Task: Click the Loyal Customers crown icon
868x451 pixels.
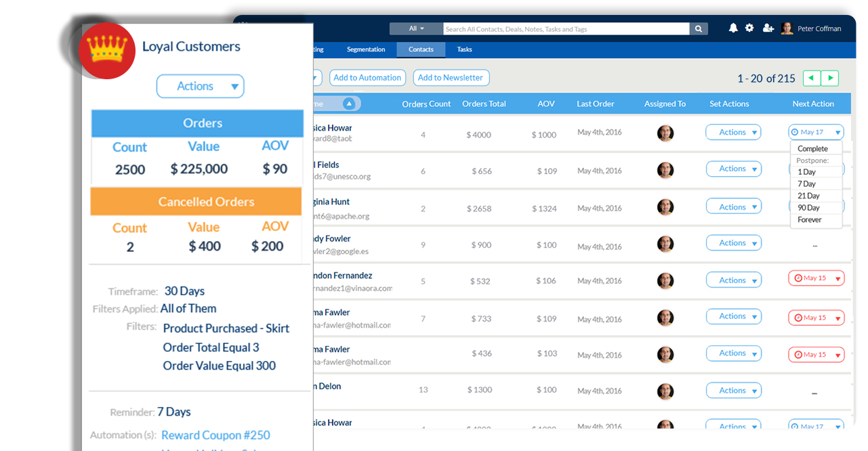Action: (x=106, y=51)
